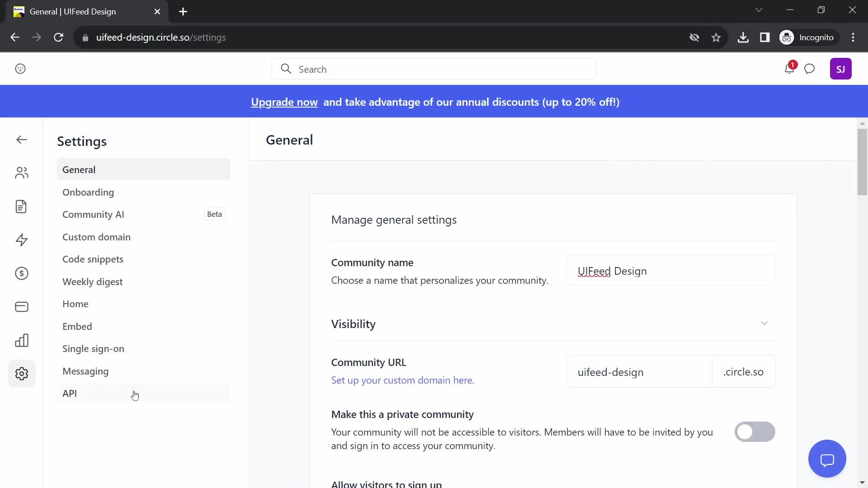Click Set up your custom domain link
This screenshot has width=868, height=488.
(402, 380)
